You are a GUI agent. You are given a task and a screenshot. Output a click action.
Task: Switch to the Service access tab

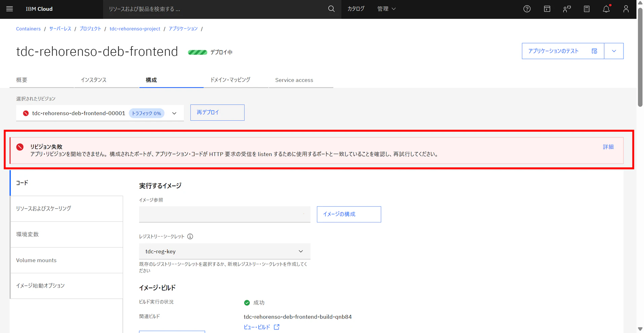click(x=294, y=80)
